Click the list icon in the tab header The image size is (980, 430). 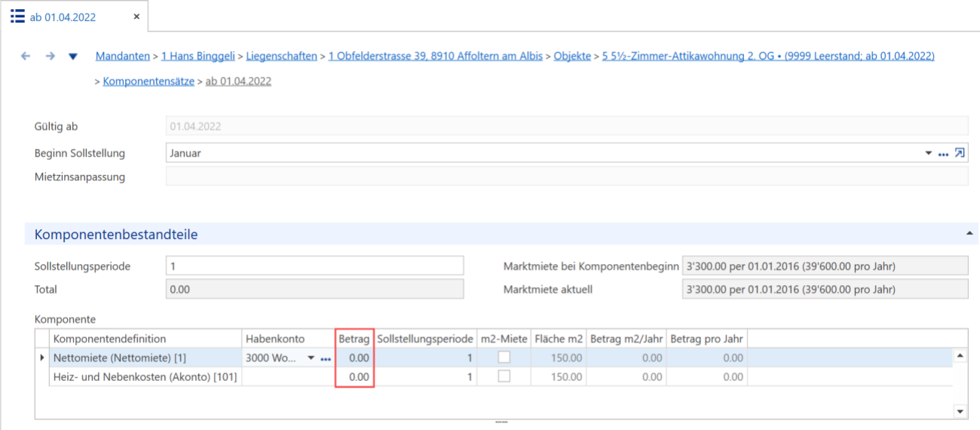(x=17, y=17)
